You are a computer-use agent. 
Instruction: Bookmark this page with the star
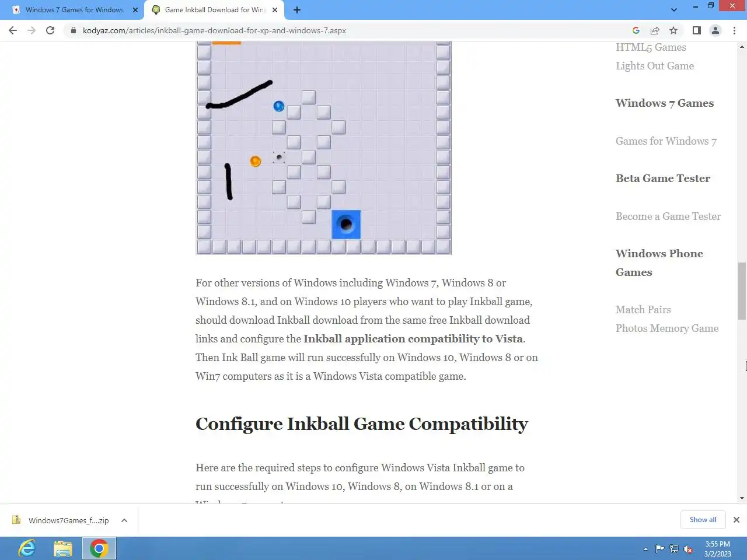(673, 30)
